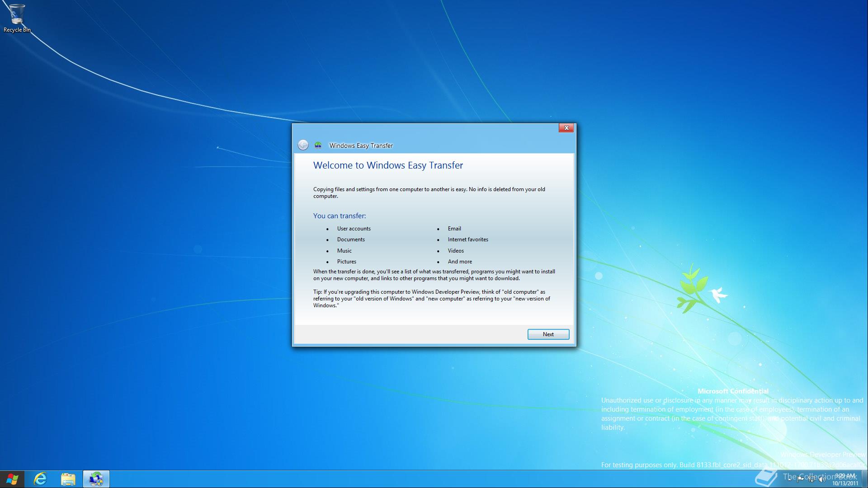The height and width of the screenshot is (488, 868).
Task: Click the 'Windows Easy Transfer' title text
Action: coord(361,145)
